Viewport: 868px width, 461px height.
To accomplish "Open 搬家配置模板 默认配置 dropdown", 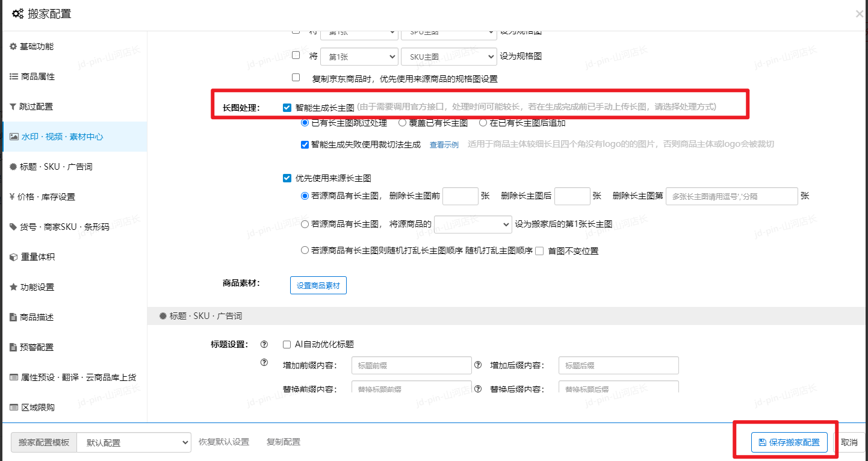I will (x=134, y=442).
